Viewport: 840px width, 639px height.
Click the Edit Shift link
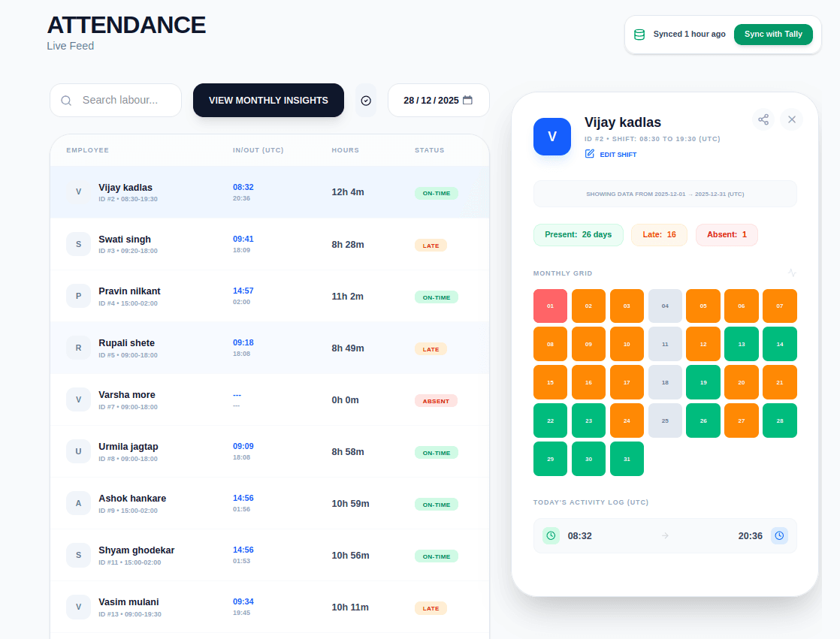pyautogui.click(x=618, y=155)
